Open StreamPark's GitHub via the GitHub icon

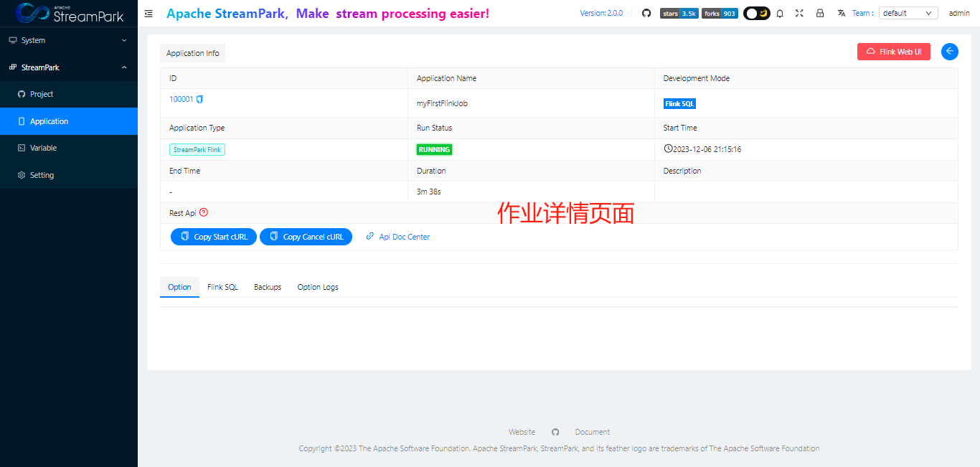click(x=646, y=13)
